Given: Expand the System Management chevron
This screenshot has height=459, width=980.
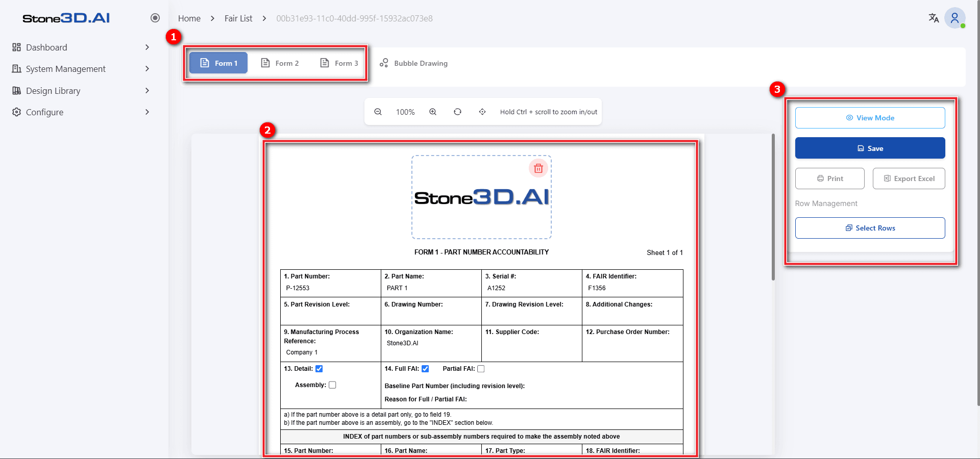Looking at the screenshot, I should (x=147, y=69).
